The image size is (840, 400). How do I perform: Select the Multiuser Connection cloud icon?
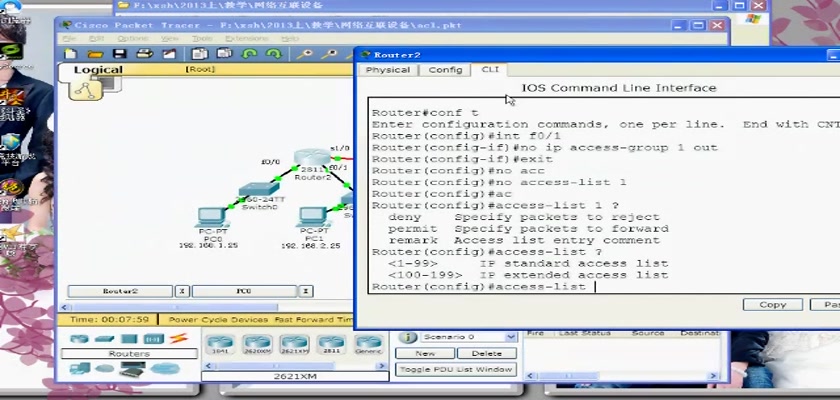(x=165, y=368)
